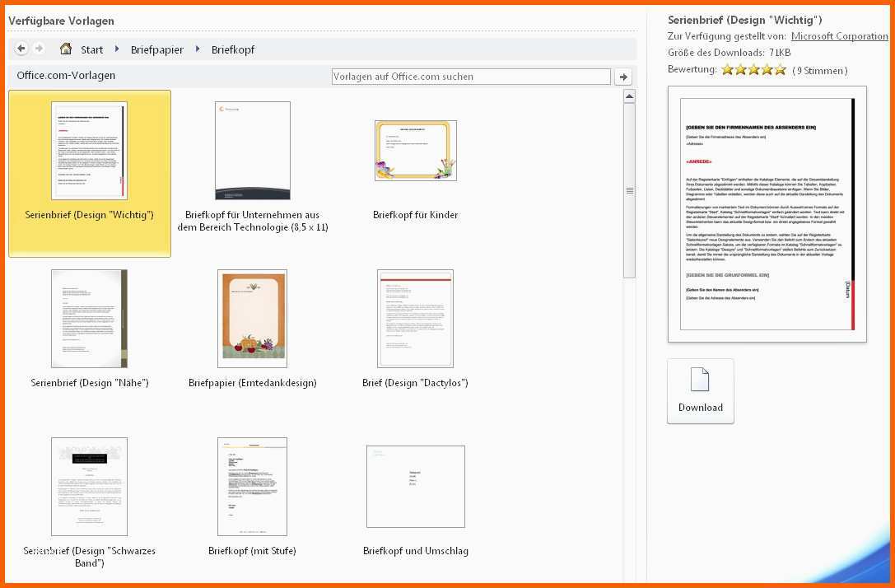Expand the arrow after Briefpapier breadcrumb
Viewport: 895px width, 588px height.
198,49
